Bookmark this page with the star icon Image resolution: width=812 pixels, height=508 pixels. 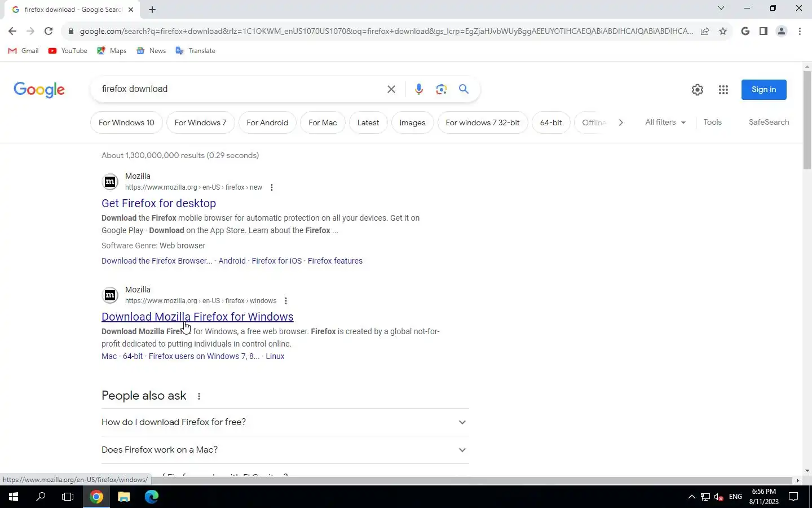(723, 31)
